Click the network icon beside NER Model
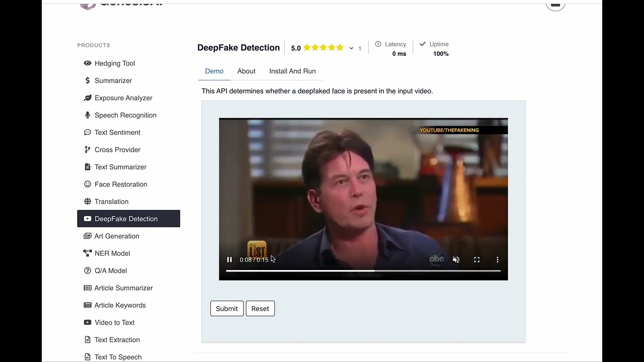644x362 pixels. [x=88, y=253]
